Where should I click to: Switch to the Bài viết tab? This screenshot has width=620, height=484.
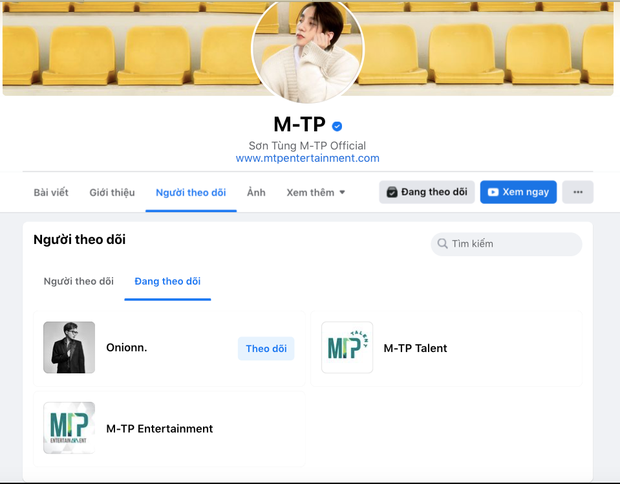click(51, 192)
